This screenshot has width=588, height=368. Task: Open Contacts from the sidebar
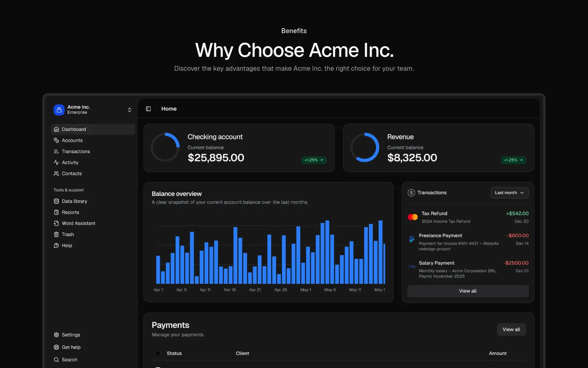pos(93,173)
